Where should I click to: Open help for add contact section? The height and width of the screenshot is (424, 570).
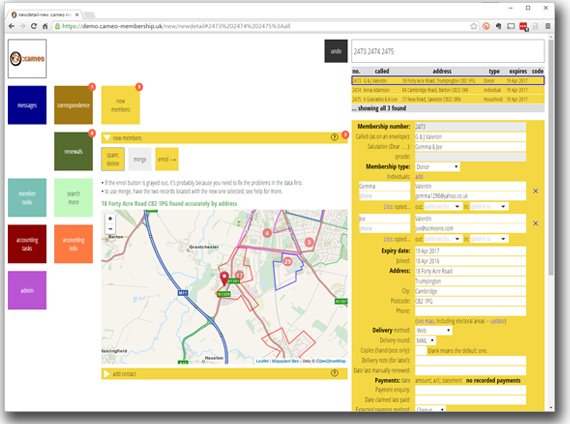point(334,373)
